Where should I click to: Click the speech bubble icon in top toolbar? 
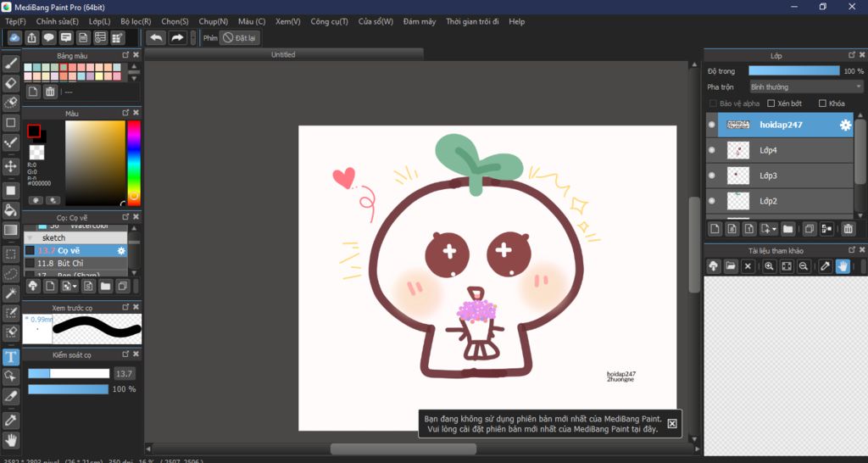49,37
